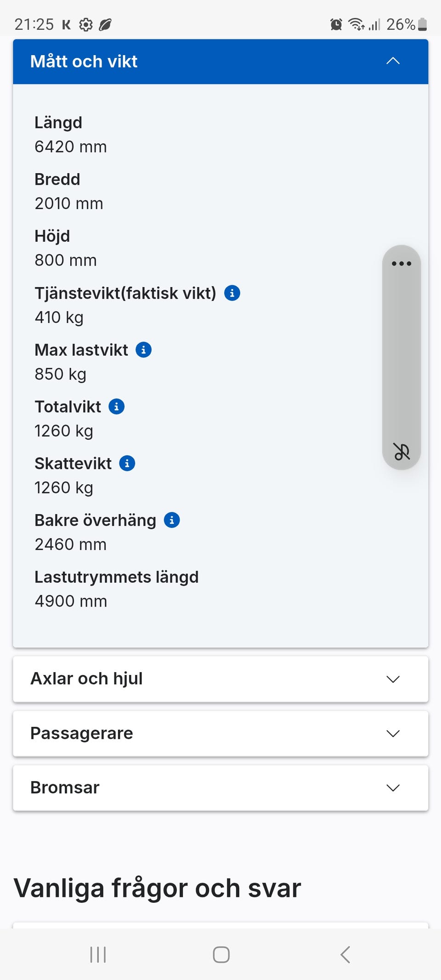This screenshot has height=980, width=441.
Task: Tap info icon next to Bakre överhäng
Action: [172, 520]
